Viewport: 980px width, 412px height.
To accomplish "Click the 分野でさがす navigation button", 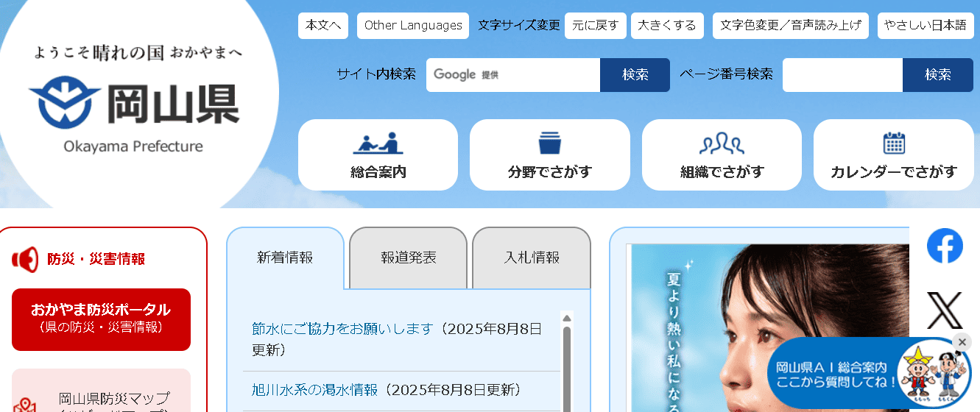I will coord(550,155).
